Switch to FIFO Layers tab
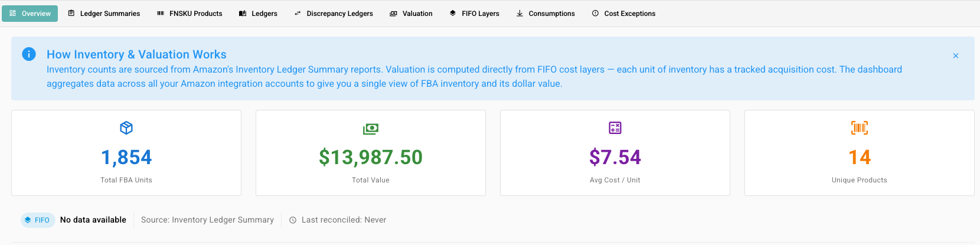 click(x=474, y=14)
